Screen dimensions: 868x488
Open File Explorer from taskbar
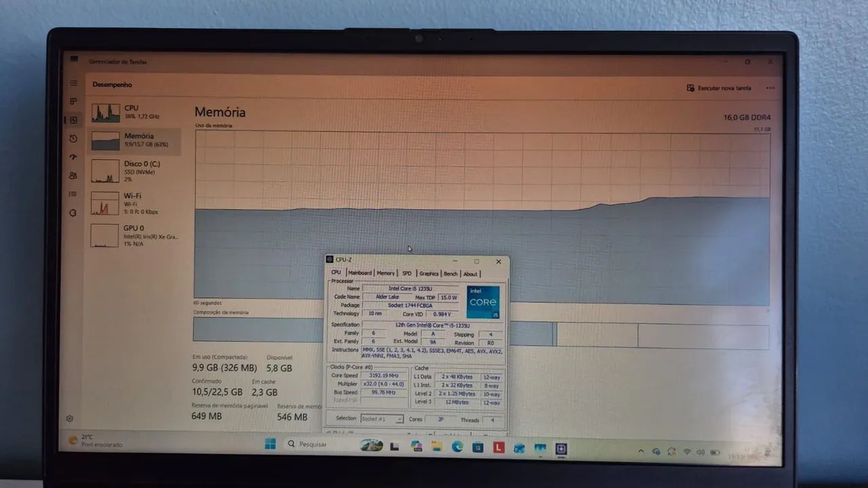437,447
